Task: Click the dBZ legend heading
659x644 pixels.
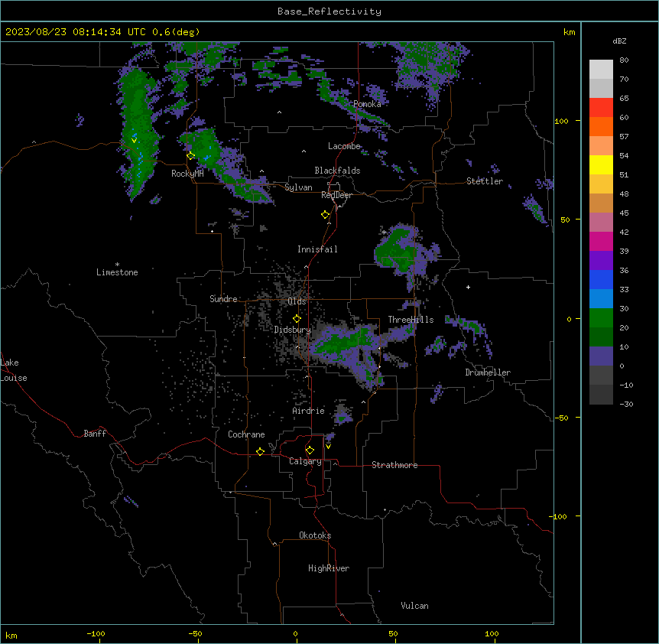Action: click(x=619, y=41)
